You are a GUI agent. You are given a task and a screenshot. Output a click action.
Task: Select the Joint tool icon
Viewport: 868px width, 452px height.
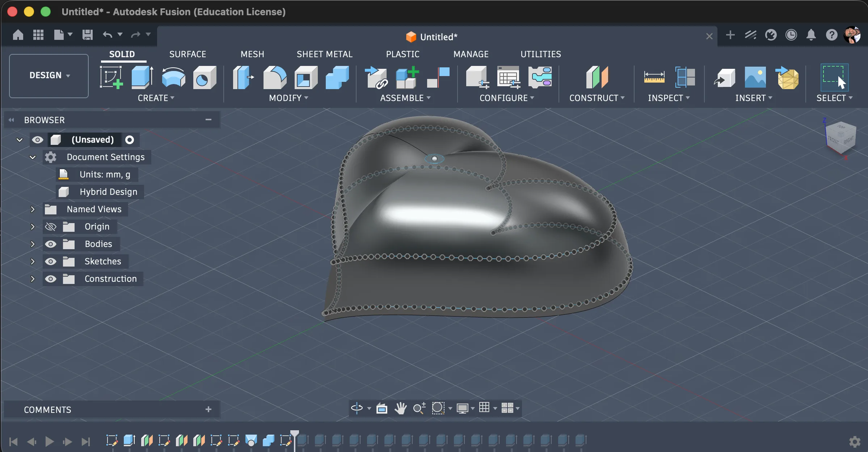(x=438, y=77)
